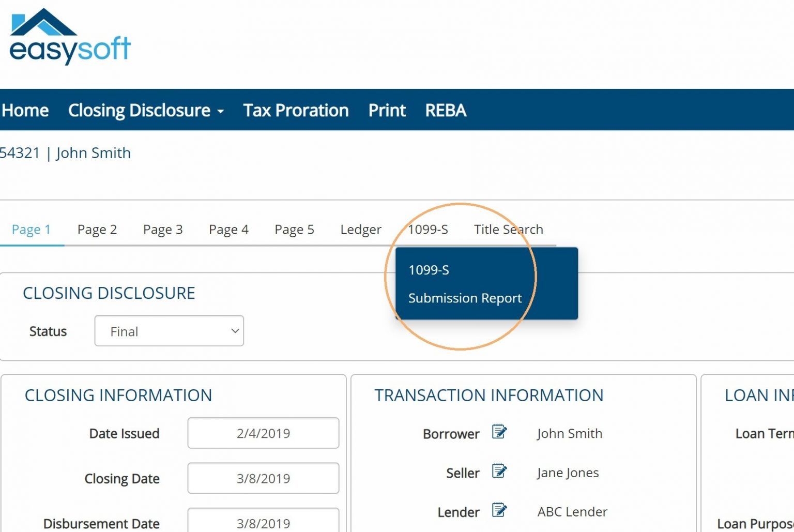Open the REBA section
Image resolution: width=794 pixels, height=532 pixels.
(446, 110)
